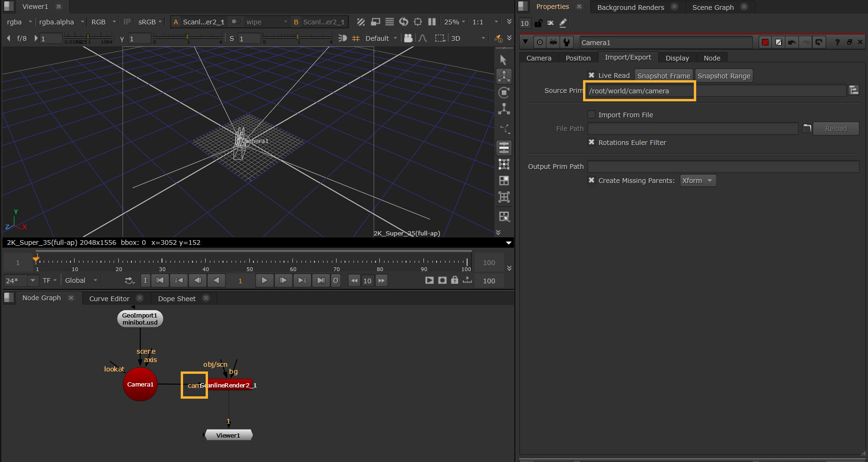Click the viewer gain slider
Viewport: 868px width, 462px height.
(88, 37)
